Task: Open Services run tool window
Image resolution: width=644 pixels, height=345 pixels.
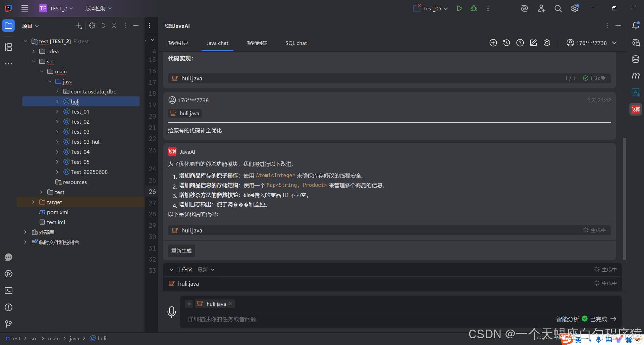Action: coord(8,274)
